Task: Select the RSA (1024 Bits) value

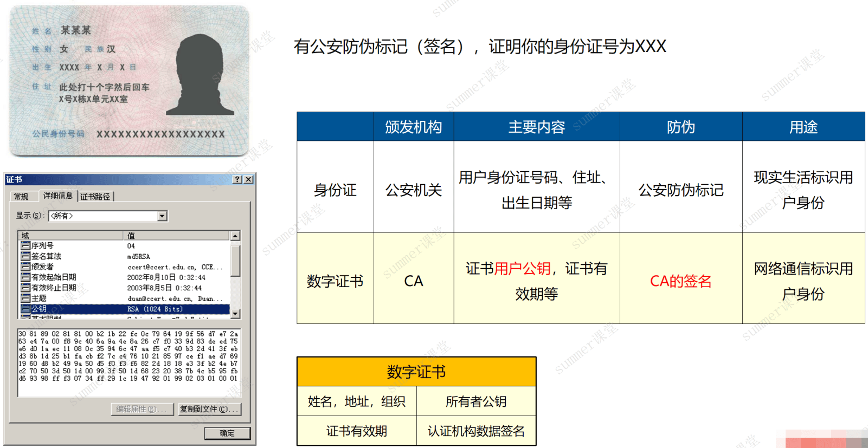Action: tap(155, 309)
